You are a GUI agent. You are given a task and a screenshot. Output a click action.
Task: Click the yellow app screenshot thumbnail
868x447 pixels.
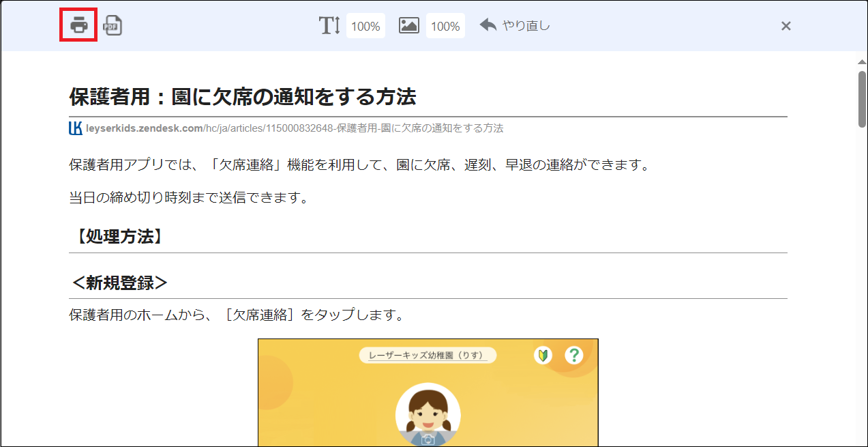428,392
